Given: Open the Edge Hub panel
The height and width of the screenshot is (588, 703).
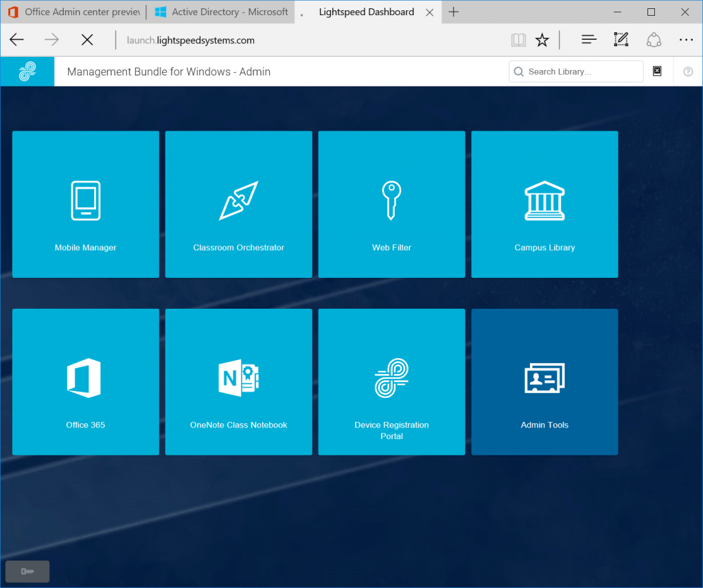Looking at the screenshot, I should [x=588, y=40].
